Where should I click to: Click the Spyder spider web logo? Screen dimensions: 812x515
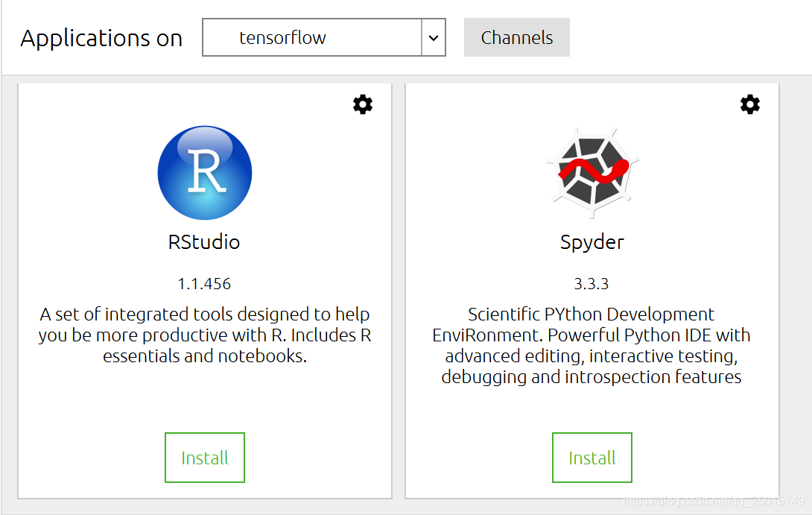(592, 171)
